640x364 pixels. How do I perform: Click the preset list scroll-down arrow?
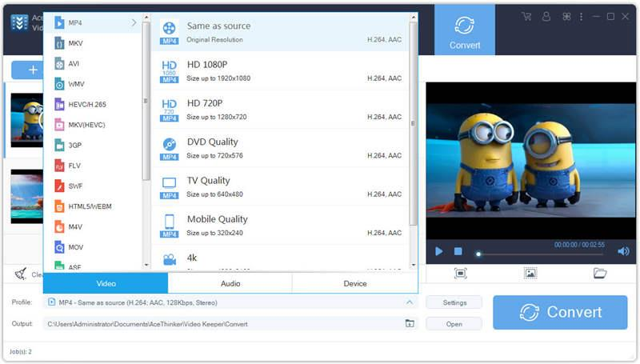coord(413,265)
